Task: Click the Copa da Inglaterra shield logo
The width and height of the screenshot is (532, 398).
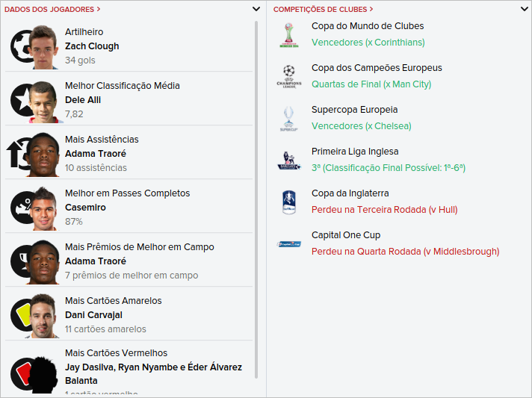Action: click(289, 202)
